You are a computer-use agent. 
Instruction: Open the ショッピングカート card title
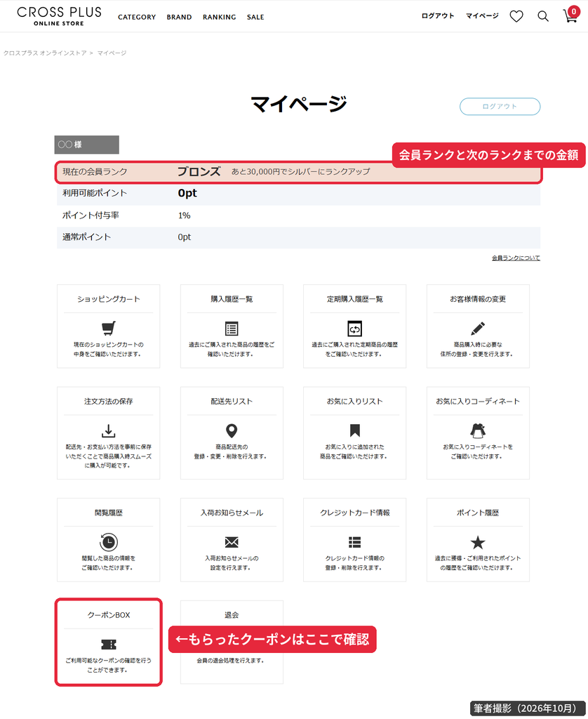point(109,299)
